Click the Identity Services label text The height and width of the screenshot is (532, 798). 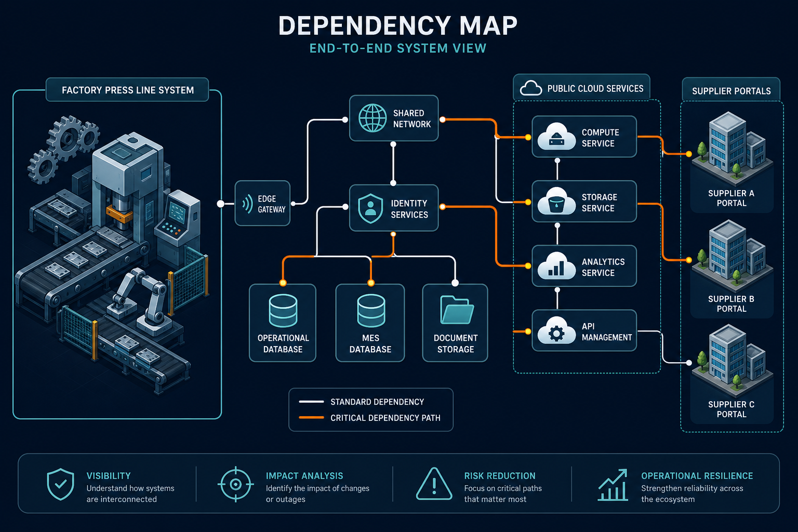click(409, 209)
